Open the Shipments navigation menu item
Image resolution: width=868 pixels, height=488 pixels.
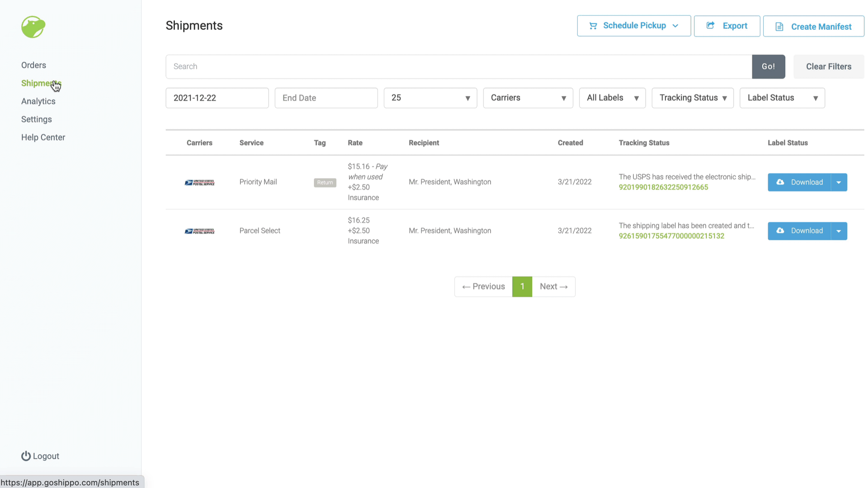tap(41, 84)
